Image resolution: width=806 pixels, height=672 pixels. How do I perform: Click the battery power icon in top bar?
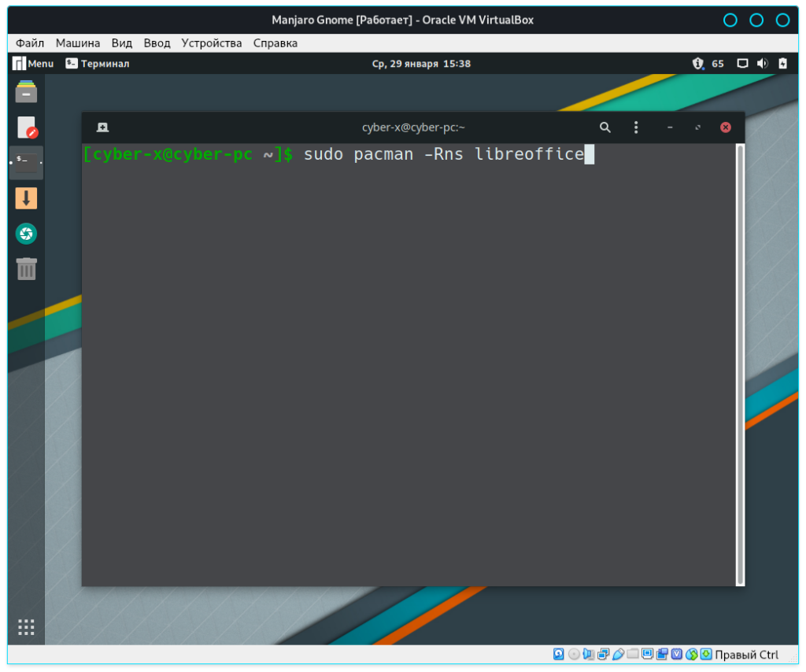pyautogui.click(x=782, y=64)
